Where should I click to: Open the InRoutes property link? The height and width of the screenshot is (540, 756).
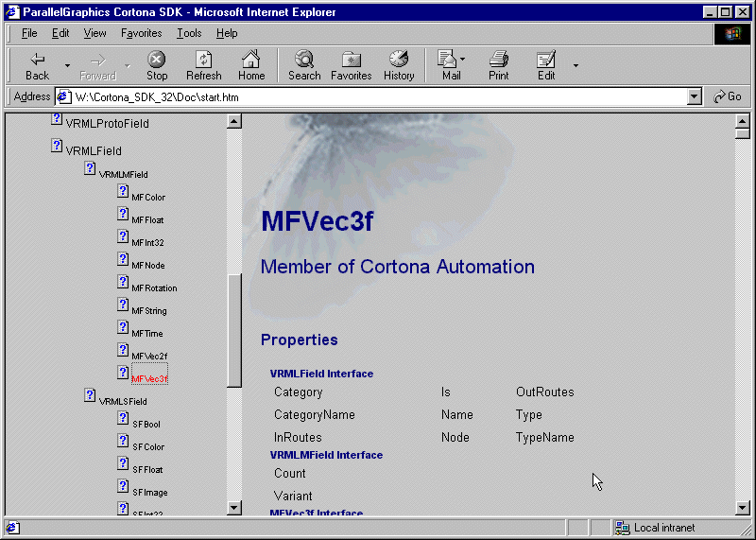click(298, 437)
